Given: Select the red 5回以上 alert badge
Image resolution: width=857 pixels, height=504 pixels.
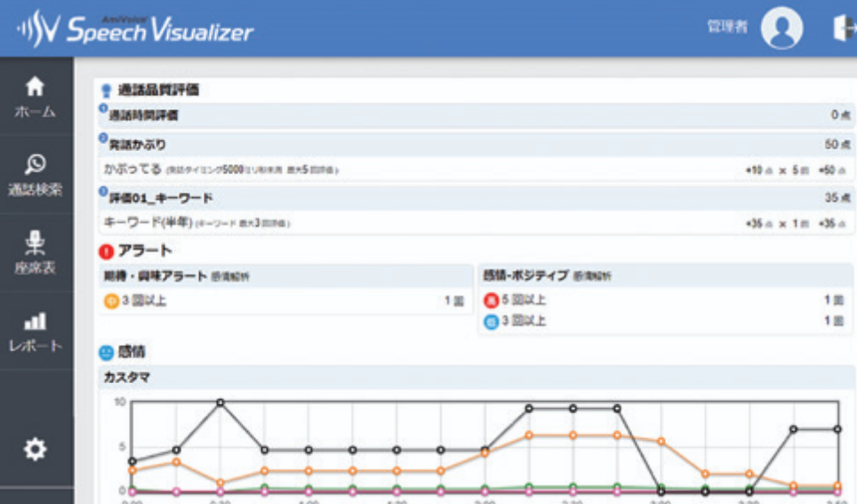Looking at the screenshot, I should 490,301.
